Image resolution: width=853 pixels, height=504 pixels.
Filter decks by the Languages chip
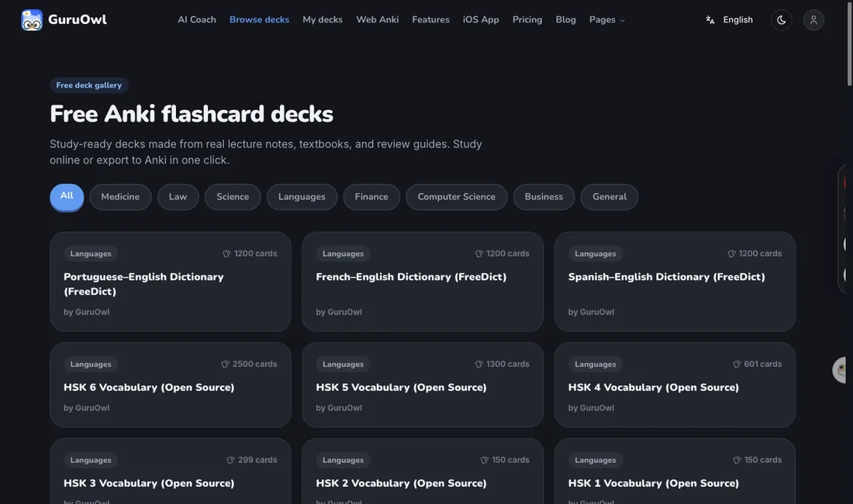[302, 197]
